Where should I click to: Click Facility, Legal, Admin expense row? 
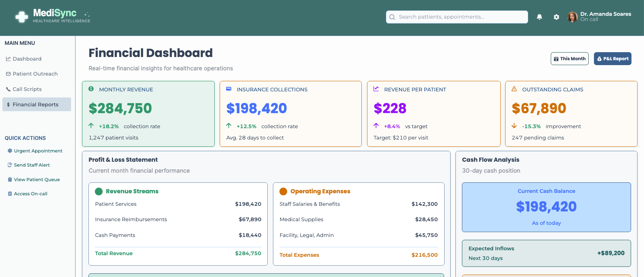(359, 235)
